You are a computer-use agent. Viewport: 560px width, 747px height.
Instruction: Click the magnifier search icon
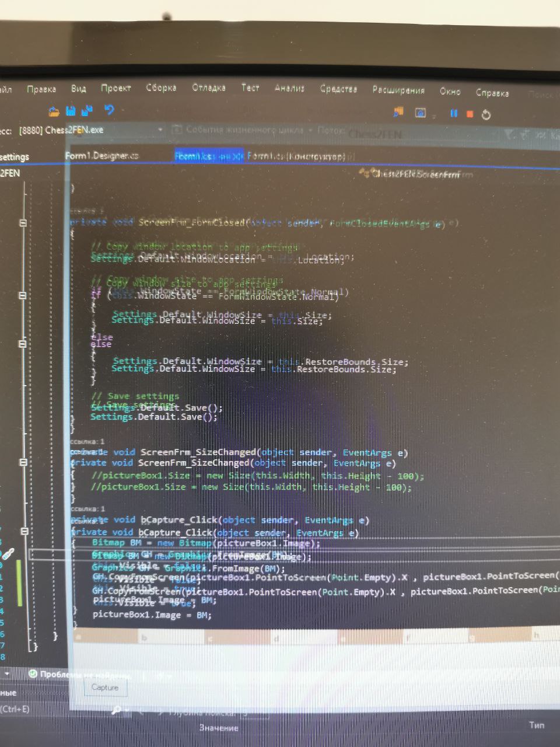(x=117, y=710)
